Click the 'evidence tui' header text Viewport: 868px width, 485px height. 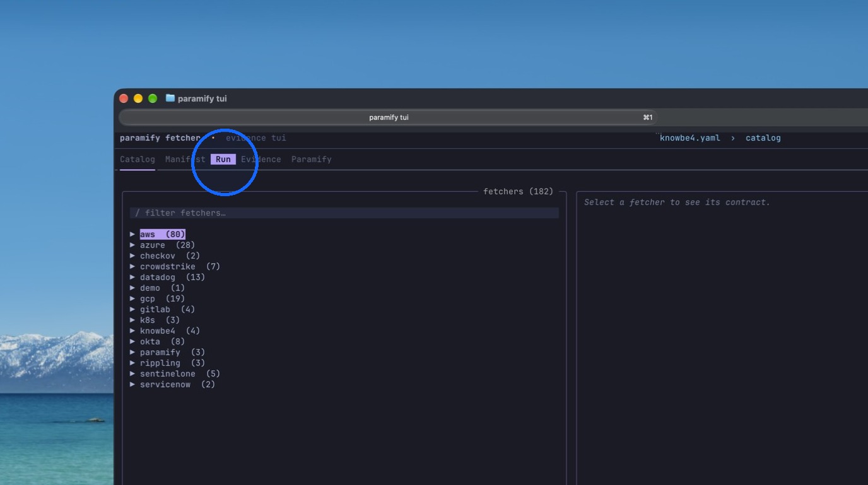256,138
